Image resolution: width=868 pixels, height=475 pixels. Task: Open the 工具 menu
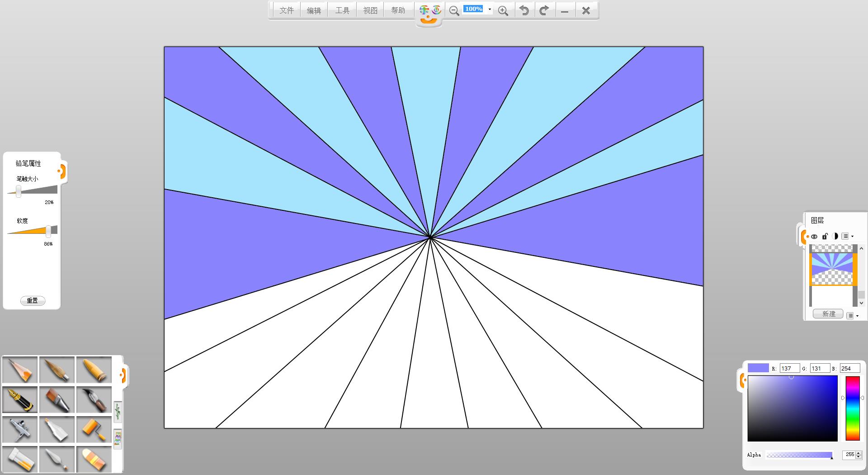click(x=342, y=10)
